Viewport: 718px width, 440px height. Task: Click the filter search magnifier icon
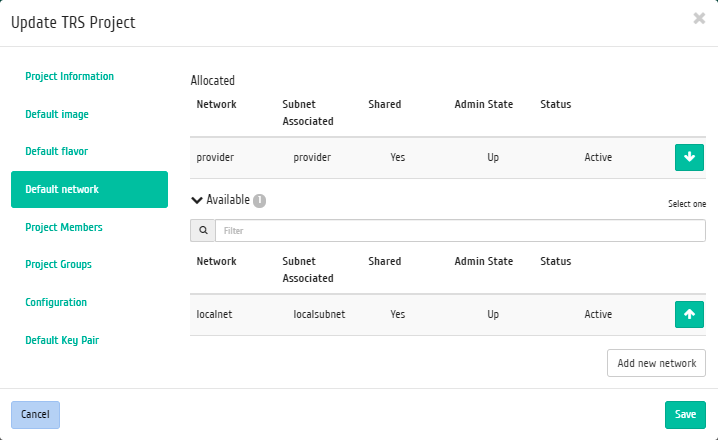(203, 231)
